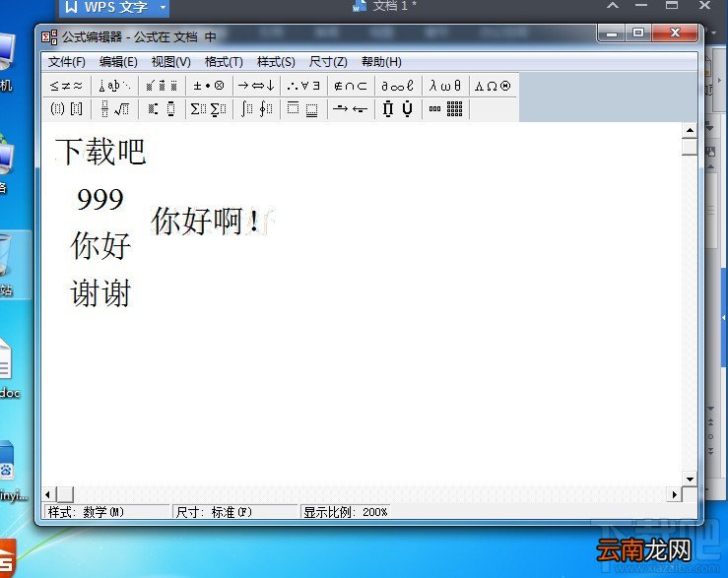The width and height of the screenshot is (728, 578).
Task: Open the 帮助(H) menu
Action: point(381,62)
